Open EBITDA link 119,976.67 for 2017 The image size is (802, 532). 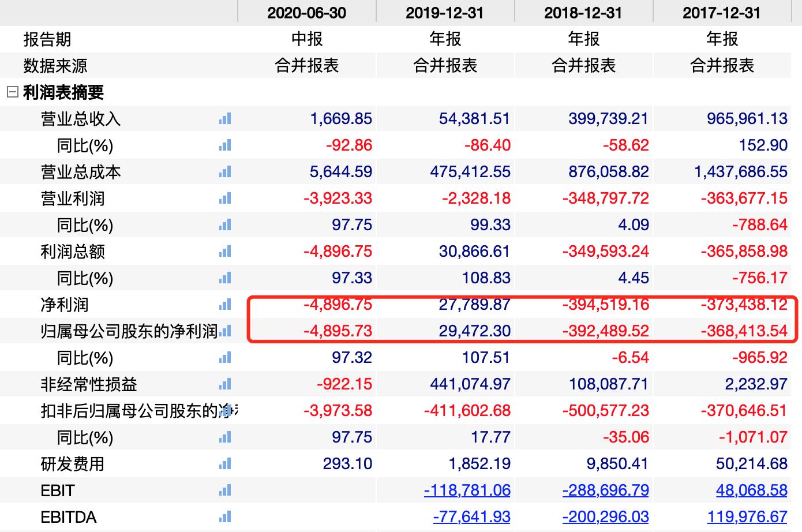[748, 517]
